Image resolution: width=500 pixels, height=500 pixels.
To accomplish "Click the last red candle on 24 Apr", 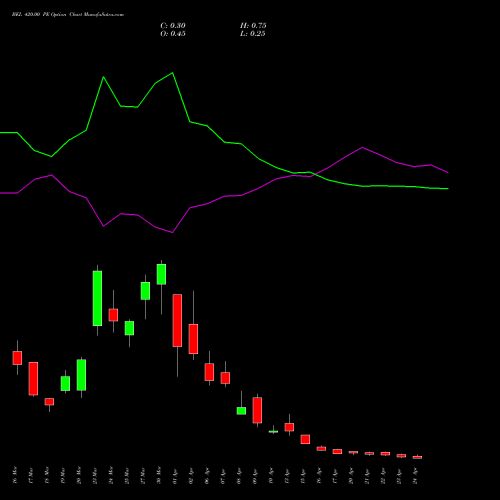I will [x=417, y=457].
